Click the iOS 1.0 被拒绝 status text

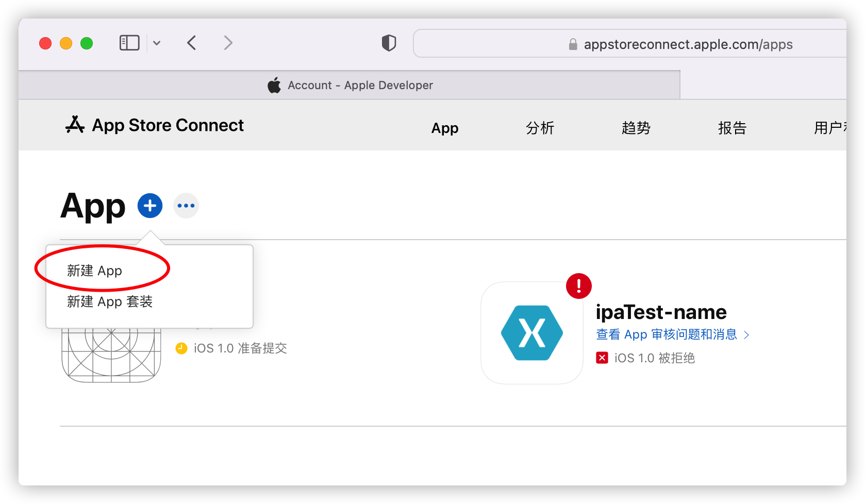(654, 358)
